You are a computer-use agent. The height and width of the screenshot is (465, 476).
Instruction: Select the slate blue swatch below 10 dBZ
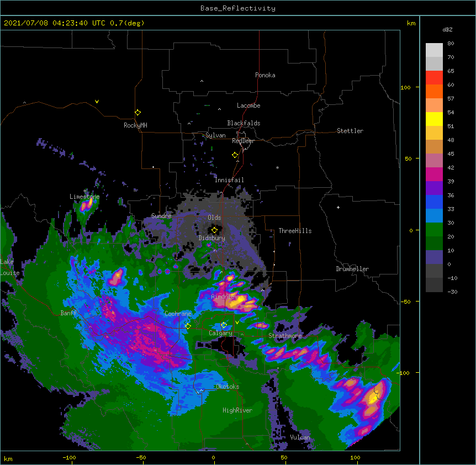tap(434, 257)
